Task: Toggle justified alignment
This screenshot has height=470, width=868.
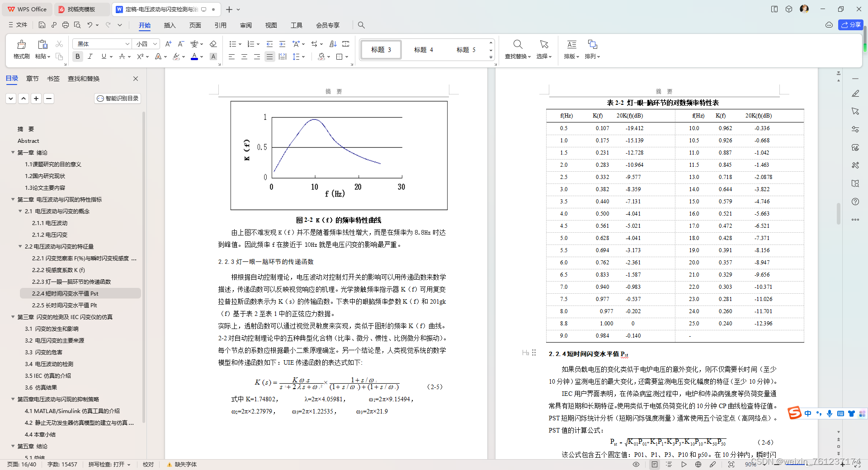Action: tap(269, 56)
